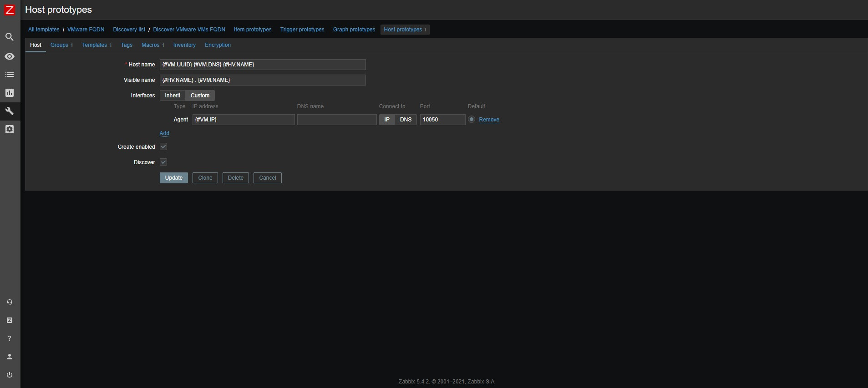Select the Custom interfaces option
The width and height of the screenshot is (868, 388).
click(x=200, y=96)
